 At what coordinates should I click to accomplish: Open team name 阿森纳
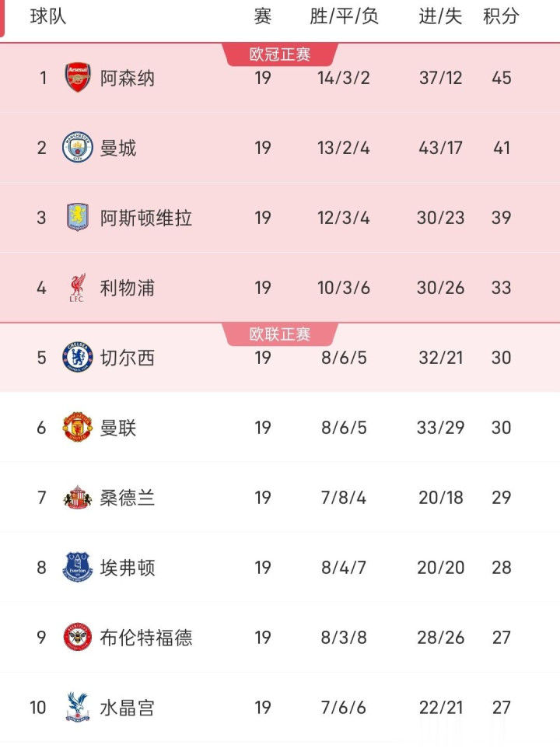tap(128, 79)
